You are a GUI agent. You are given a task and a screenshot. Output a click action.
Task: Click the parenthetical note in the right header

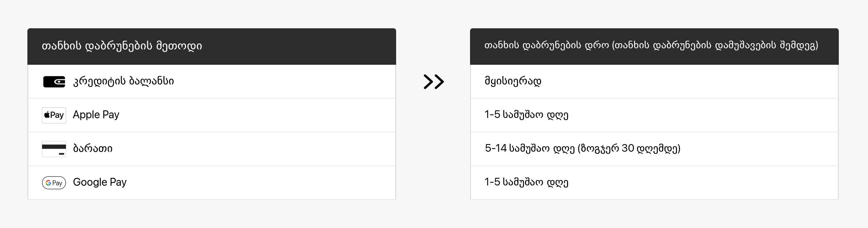(x=715, y=46)
